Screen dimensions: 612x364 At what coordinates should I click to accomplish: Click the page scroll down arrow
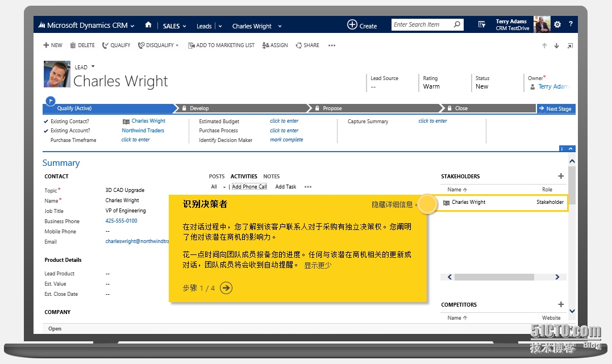(572, 311)
